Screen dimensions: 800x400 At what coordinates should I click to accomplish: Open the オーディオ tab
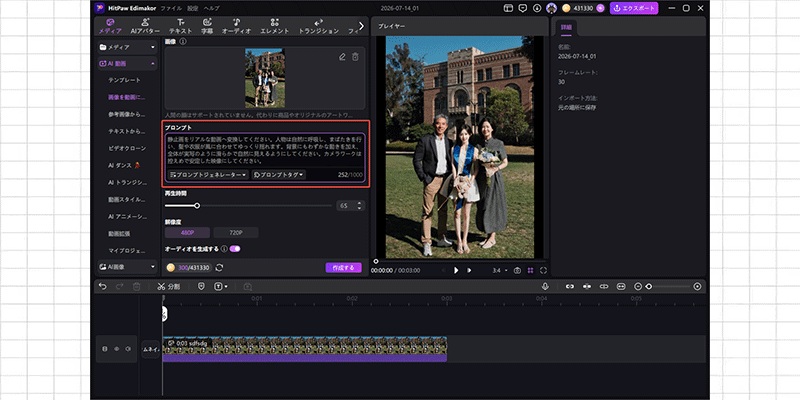[236, 26]
